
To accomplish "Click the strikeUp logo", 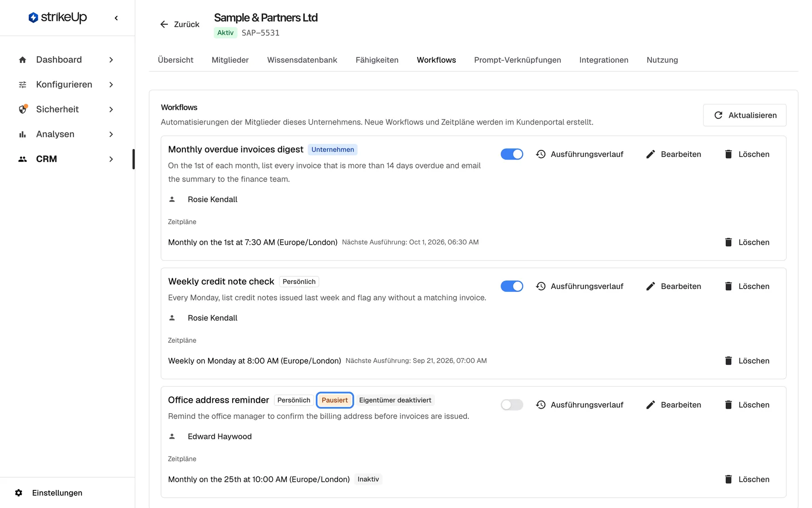I will pyautogui.click(x=58, y=18).
